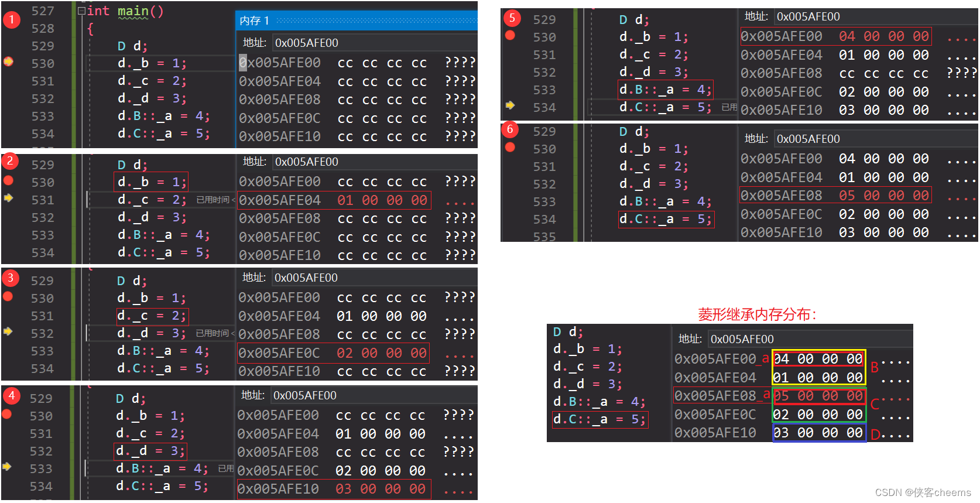Click the yellow execution arrow at line 534 in panel 5
The image size is (980, 503).
[x=510, y=105]
